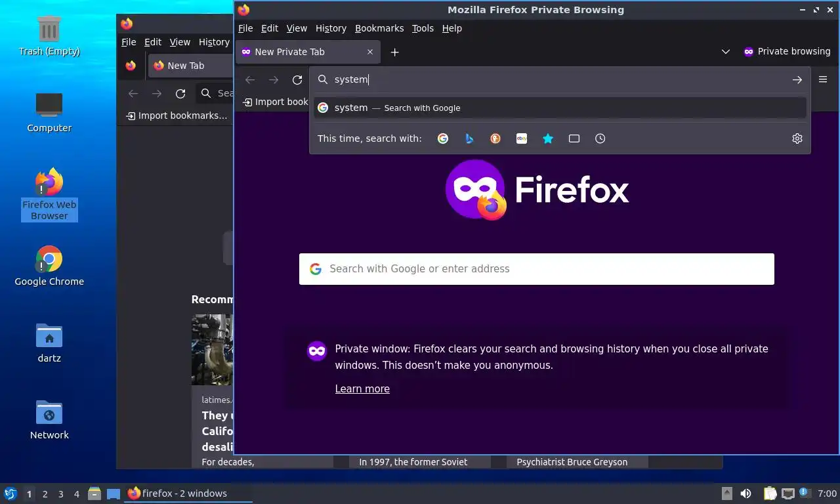Expand the list all tabs chevron
The image size is (840, 504).
click(x=726, y=52)
